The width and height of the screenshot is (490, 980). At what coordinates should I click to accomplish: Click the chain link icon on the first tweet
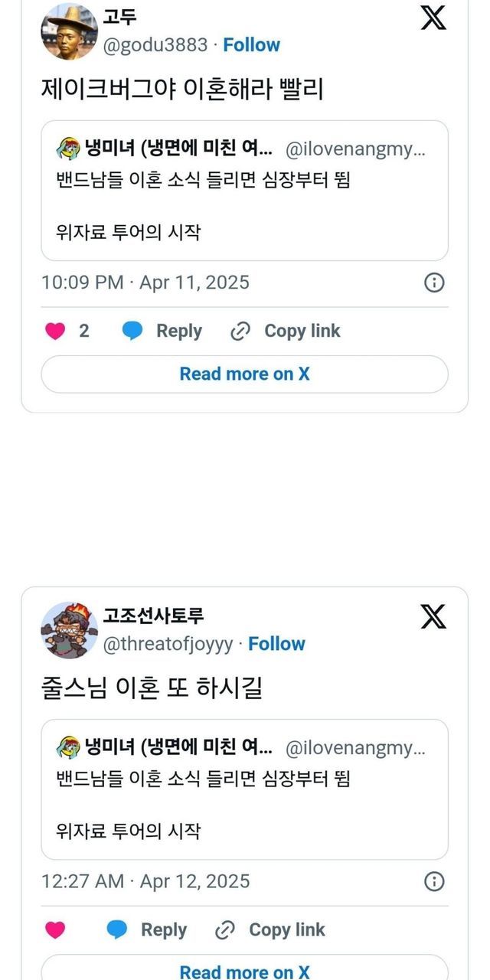click(240, 331)
